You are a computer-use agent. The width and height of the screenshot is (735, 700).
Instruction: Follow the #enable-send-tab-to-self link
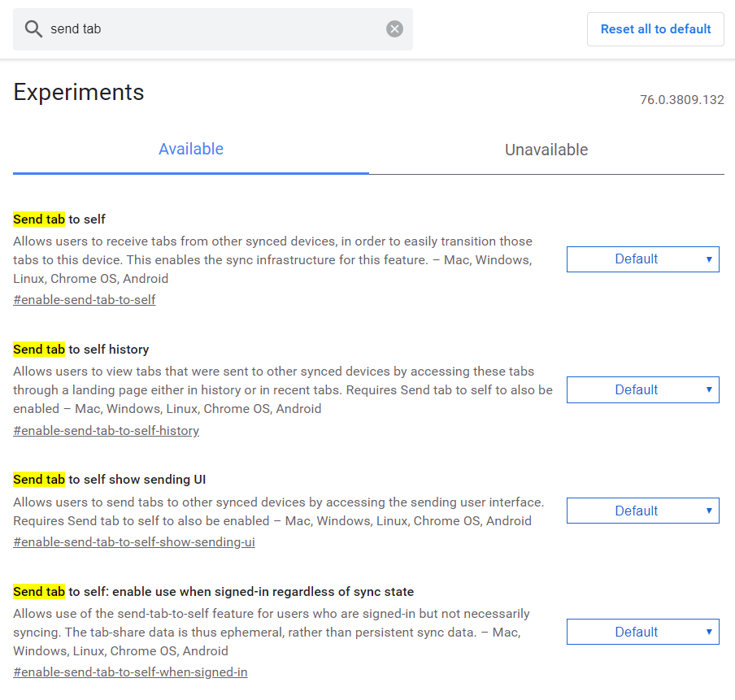pyautogui.click(x=85, y=300)
